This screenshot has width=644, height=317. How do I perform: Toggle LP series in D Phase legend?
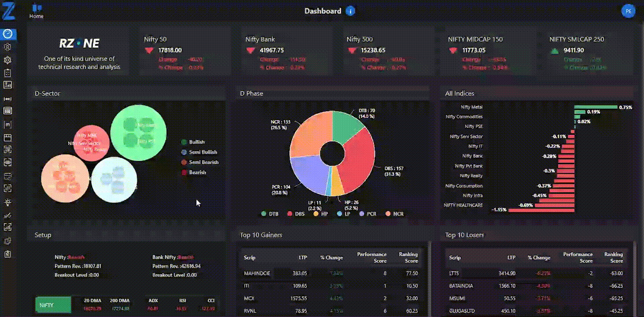pos(343,214)
